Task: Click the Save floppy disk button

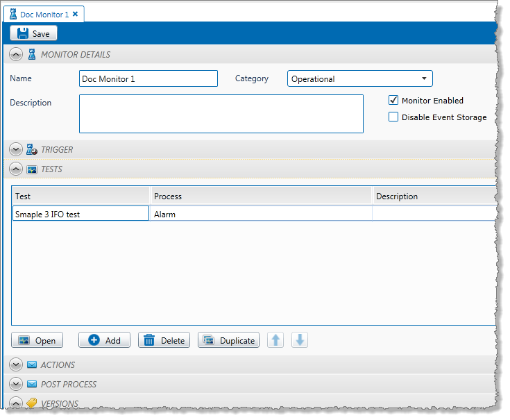Action: (x=33, y=33)
